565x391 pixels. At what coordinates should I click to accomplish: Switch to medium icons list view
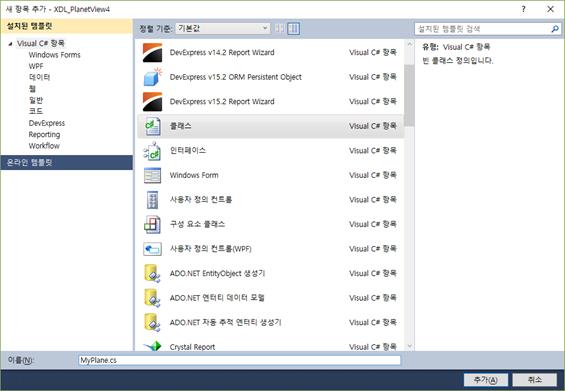pyautogui.click(x=294, y=28)
